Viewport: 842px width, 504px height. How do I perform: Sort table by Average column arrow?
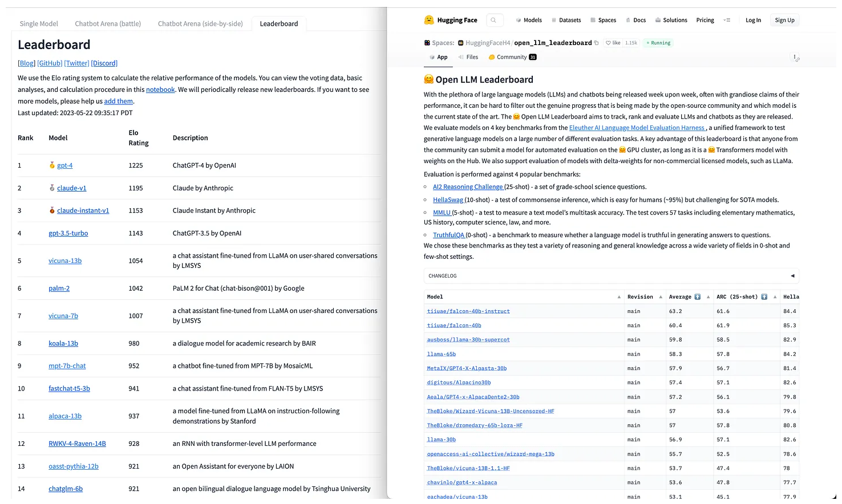pyautogui.click(x=709, y=297)
